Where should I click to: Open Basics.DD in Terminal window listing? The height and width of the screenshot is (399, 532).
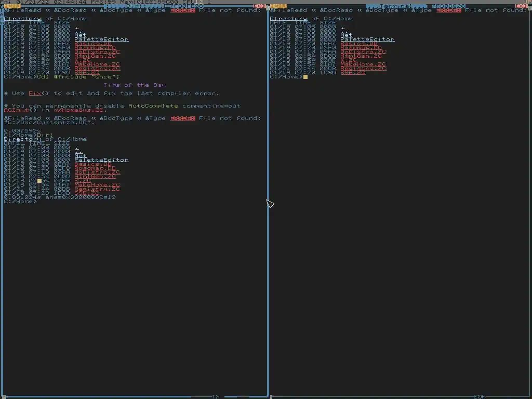pyautogui.click(x=360, y=44)
